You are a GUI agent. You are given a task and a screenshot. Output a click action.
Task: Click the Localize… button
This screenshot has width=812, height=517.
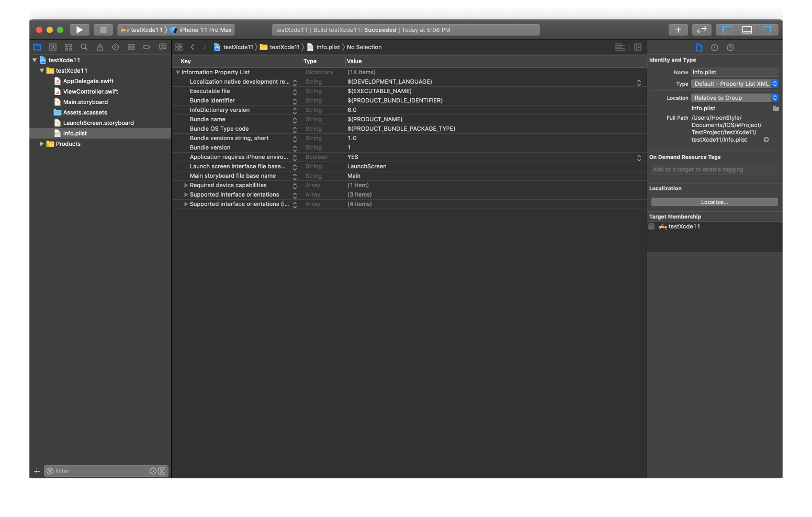click(x=714, y=202)
